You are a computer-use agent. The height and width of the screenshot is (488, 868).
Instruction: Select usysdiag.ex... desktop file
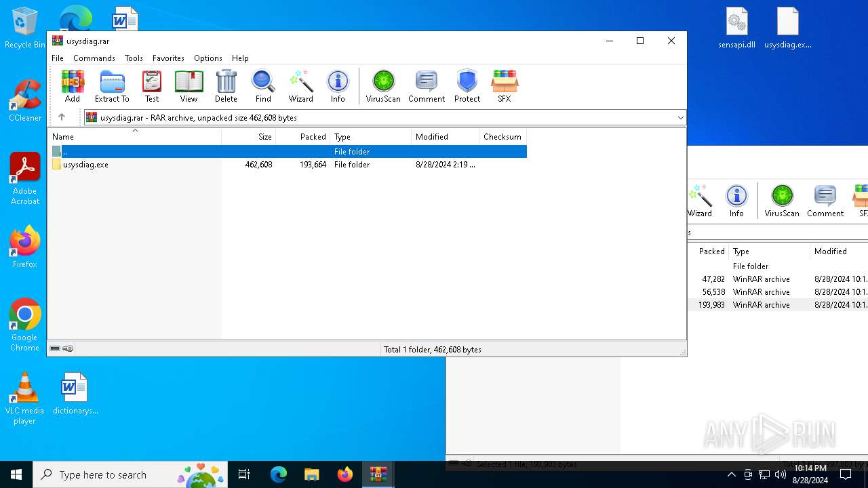[788, 28]
